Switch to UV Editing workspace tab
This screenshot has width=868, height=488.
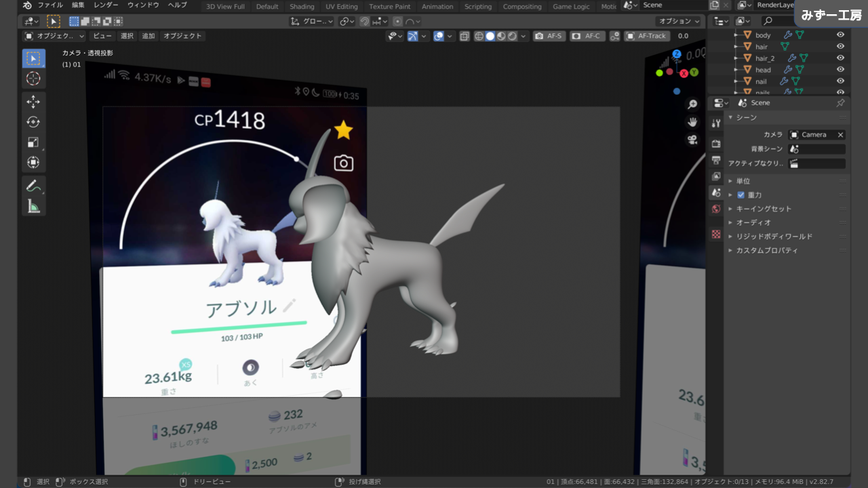[x=341, y=6]
